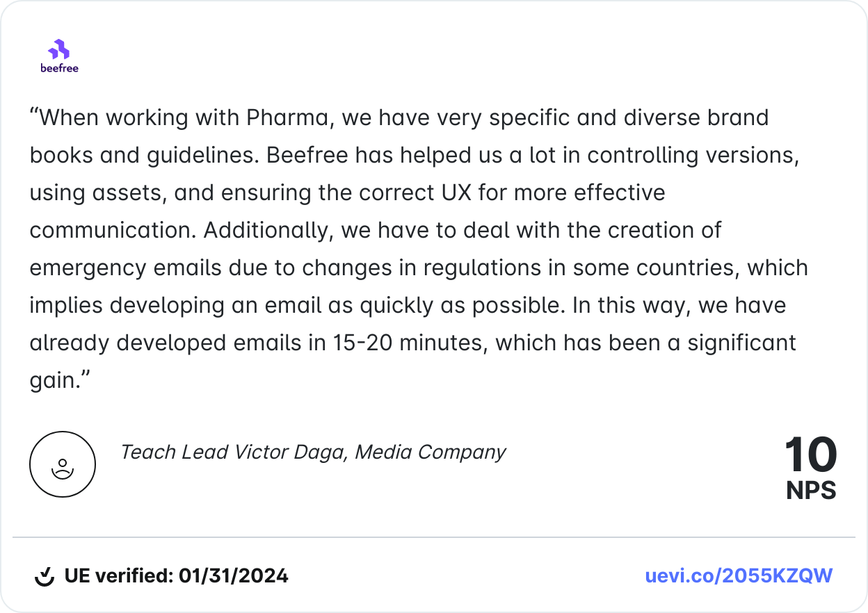Click the circular avatar placeholder icon
Viewport: 868px width, 613px height.
(x=63, y=464)
